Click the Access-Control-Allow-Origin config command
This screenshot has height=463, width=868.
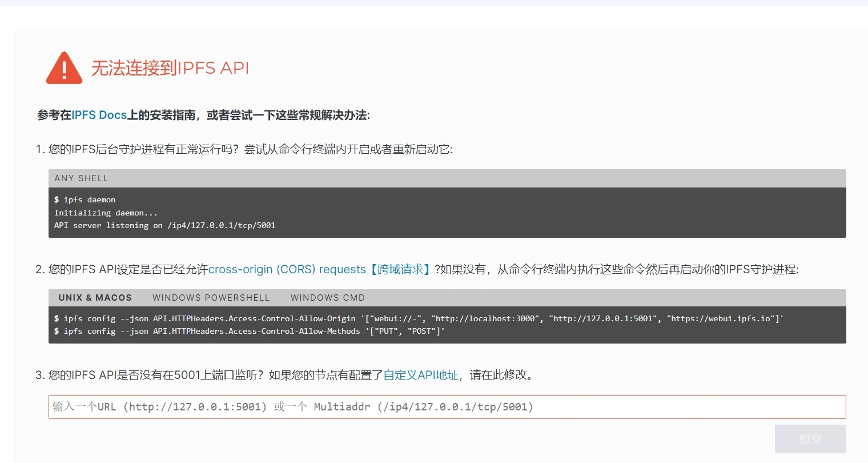point(419,318)
